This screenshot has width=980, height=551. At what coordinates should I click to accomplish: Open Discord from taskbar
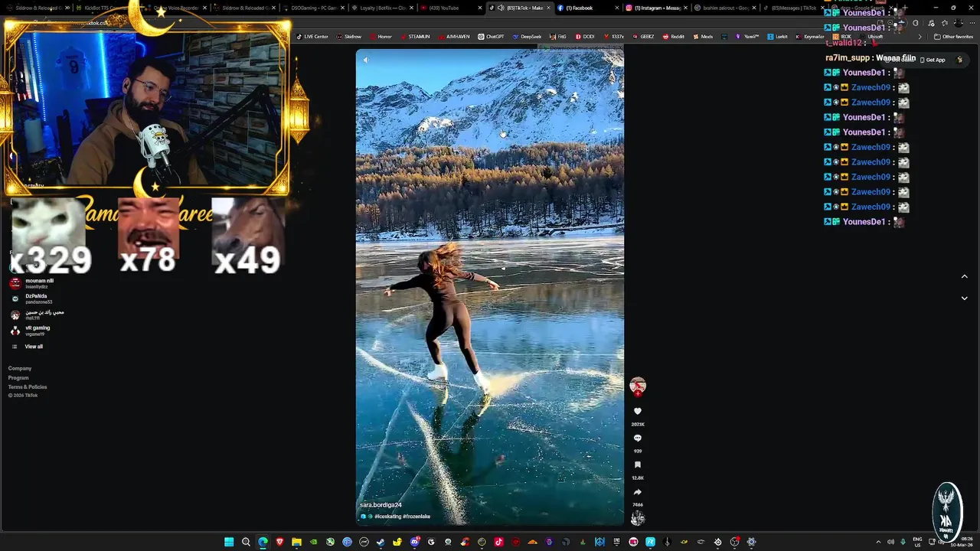414,542
